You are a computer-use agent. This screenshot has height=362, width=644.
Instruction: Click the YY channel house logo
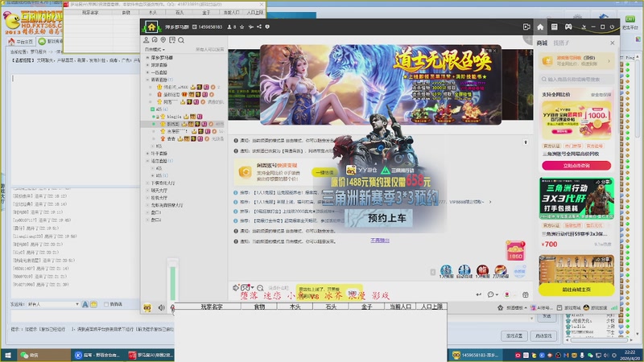[151, 27]
